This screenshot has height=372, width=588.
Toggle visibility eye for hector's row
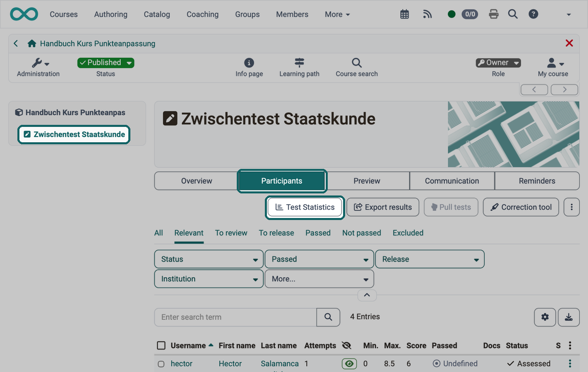pyautogui.click(x=349, y=363)
